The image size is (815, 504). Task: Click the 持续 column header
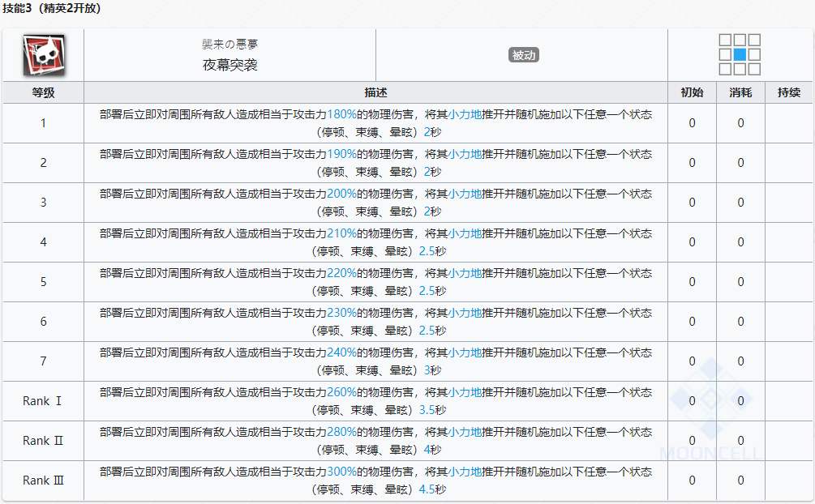point(789,92)
